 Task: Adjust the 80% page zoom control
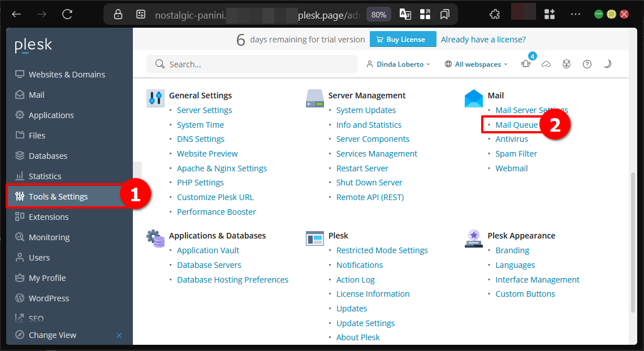tap(378, 14)
